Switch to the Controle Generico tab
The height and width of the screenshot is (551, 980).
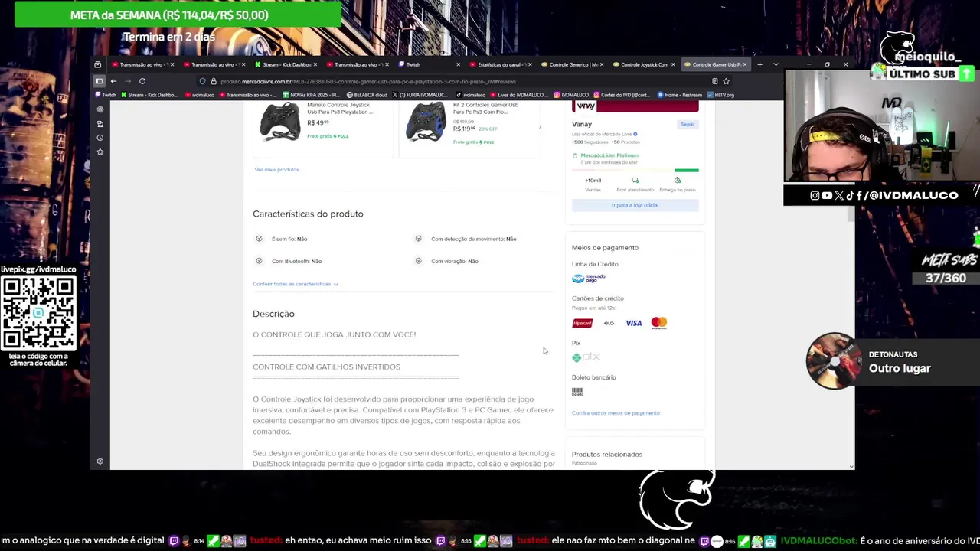click(x=573, y=64)
